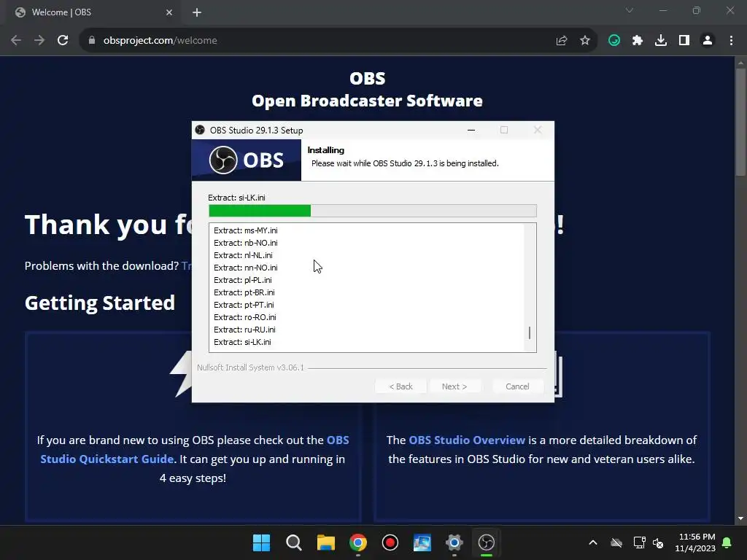Viewport: 747px width, 560px height.
Task: Open Windows Start menu
Action: (261, 542)
